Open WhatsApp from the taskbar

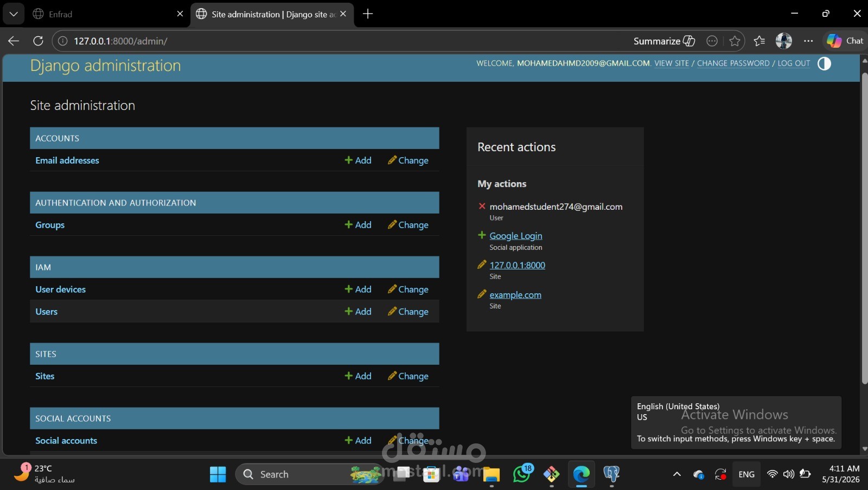coord(522,474)
